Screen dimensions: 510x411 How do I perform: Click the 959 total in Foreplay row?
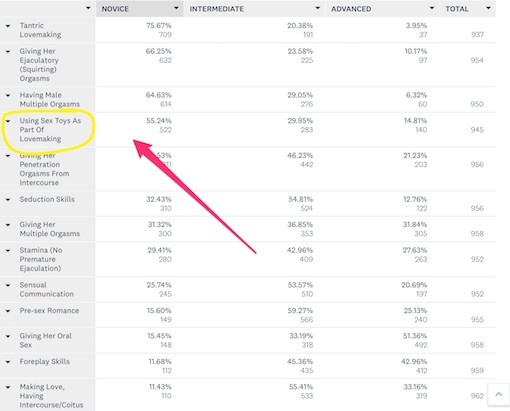pos(477,371)
